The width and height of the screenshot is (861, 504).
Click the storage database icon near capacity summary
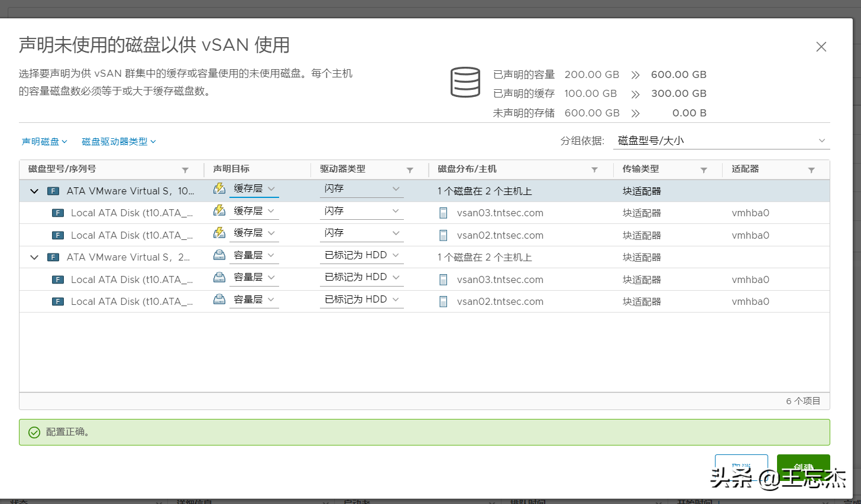click(x=465, y=82)
